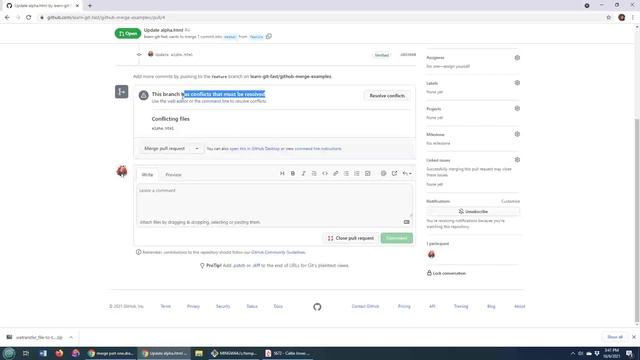Mention a user via the @ icon

(x=383, y=173)
